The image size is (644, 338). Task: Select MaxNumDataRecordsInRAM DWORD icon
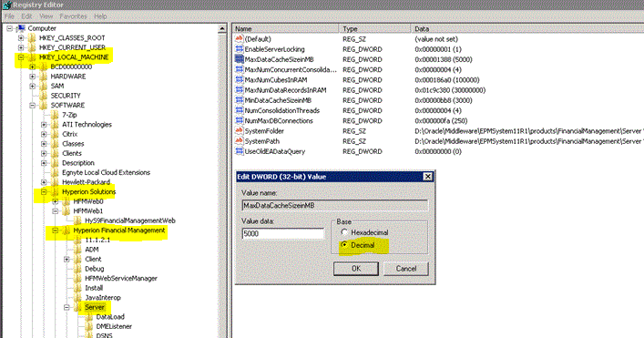239,90
